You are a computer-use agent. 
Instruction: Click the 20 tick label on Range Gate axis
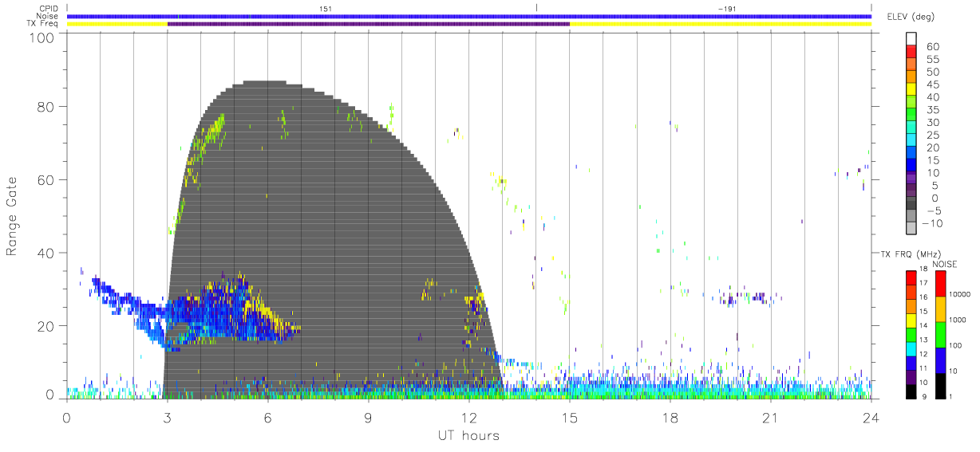point(46,327)
